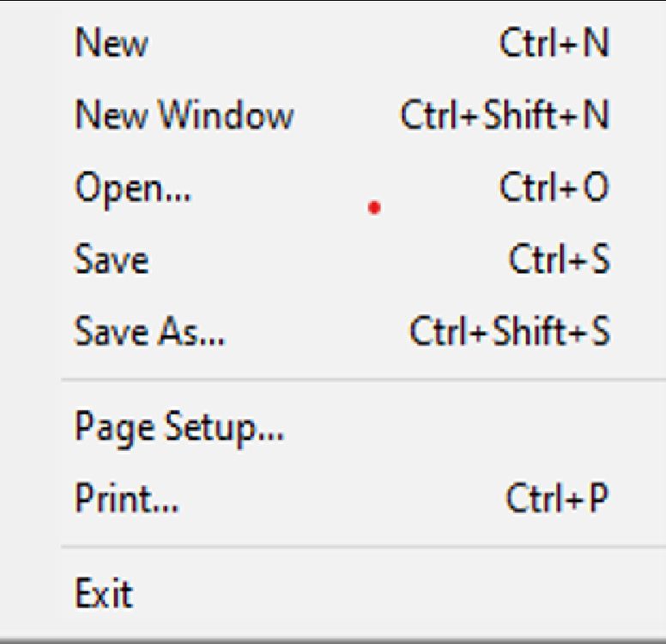Open a New Window from the menu
The width and height of the screenshot is (666, 644).
(x=185, y=115)
